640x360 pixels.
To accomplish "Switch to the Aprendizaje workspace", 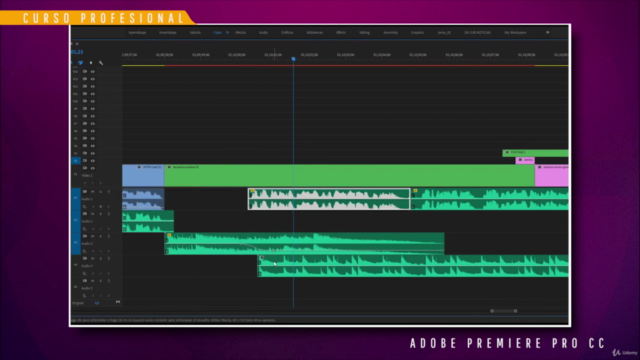I will coord(137,32).
